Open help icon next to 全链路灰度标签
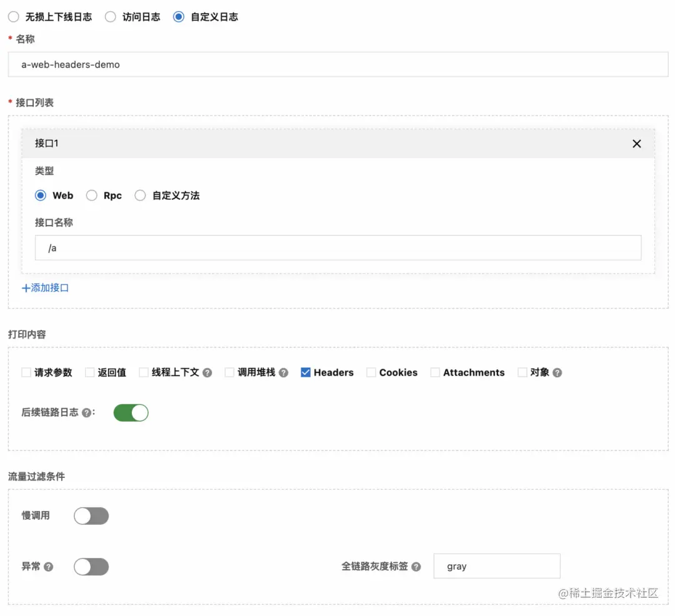 tap(416, 567)
